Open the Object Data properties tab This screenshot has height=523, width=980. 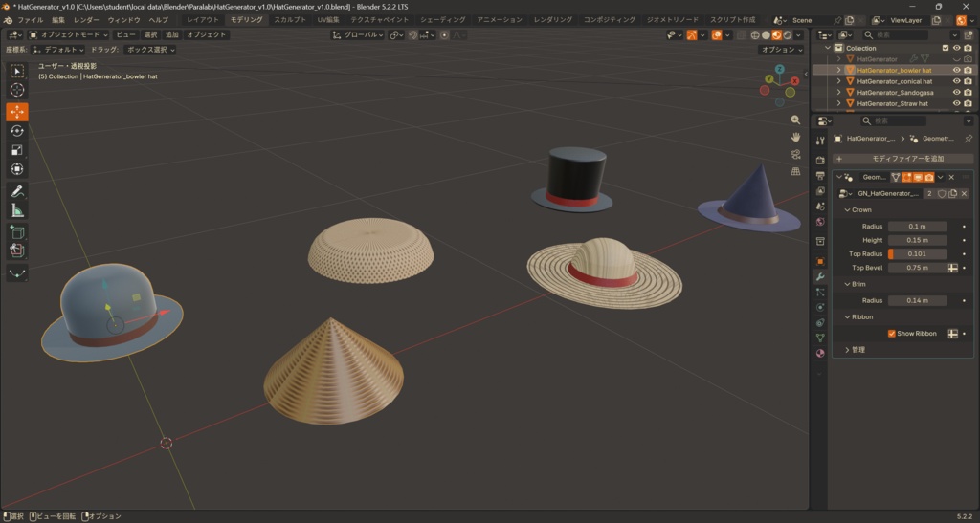tap(820, 338)
